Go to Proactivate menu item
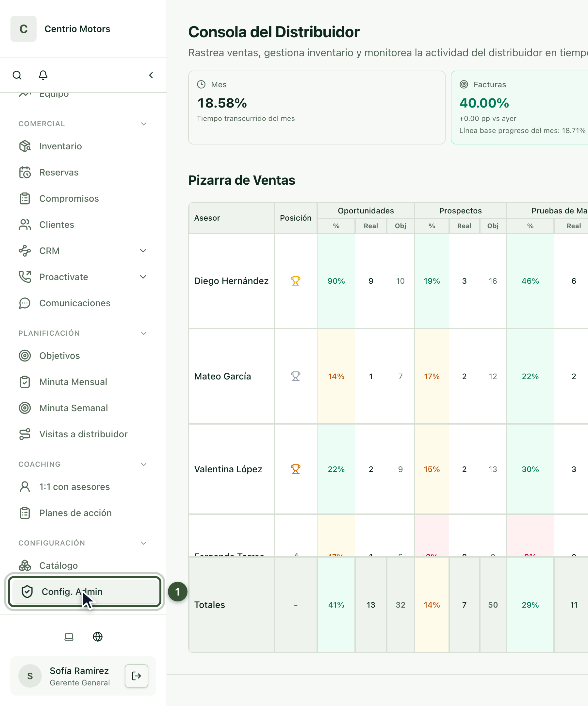Image resolution: width=588 pixels, height=706 pixels. (83, 277)
